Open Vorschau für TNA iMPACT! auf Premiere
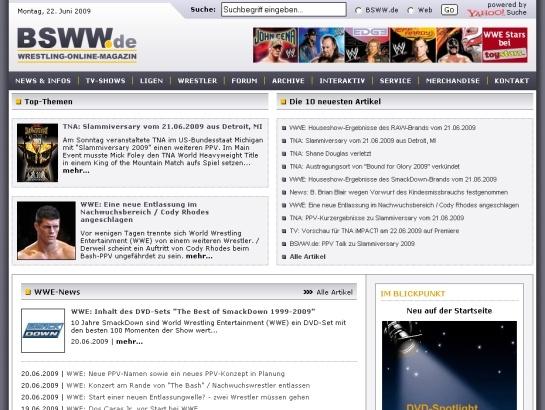 pos(374,231)
